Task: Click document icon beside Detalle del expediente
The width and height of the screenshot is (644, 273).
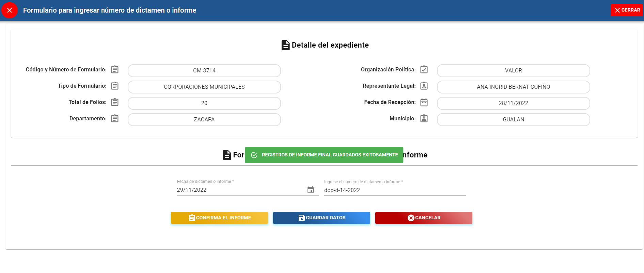Action: click(x=285, y=45)
